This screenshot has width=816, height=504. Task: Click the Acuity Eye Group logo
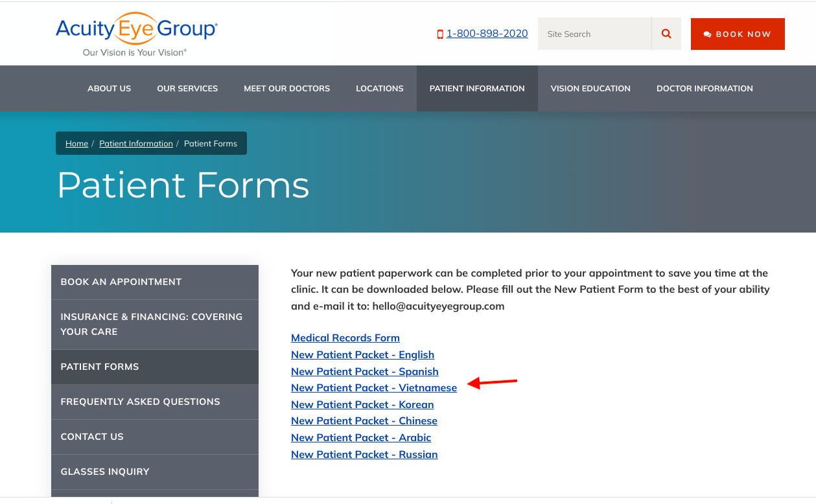tap(137, 34)
